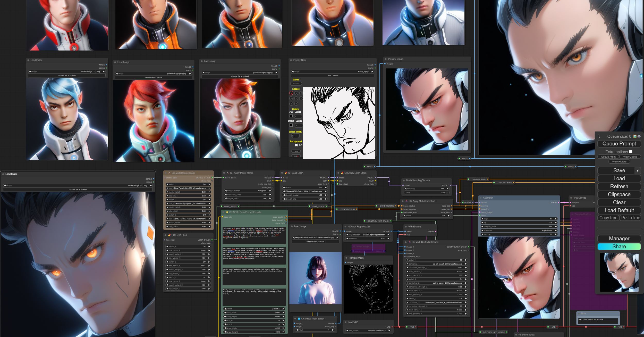Select the triangle shape tool in Painter Node

[296, 98]
